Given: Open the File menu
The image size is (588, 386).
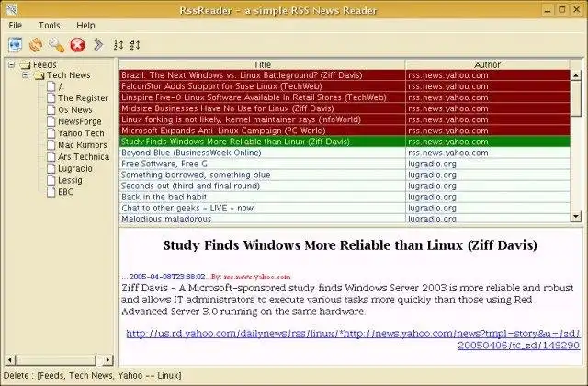Looking at the screenshot, I should (16, 26).
